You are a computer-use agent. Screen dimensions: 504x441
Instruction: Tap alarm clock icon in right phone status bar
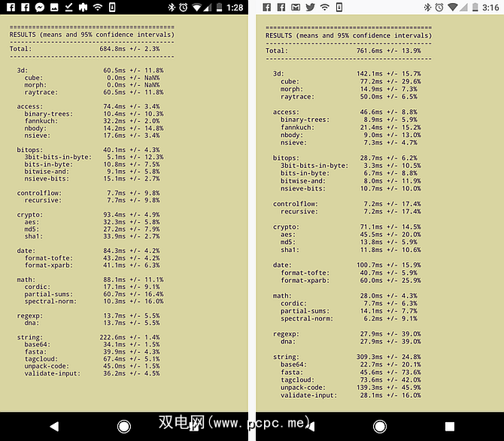(x=439, y=7)
